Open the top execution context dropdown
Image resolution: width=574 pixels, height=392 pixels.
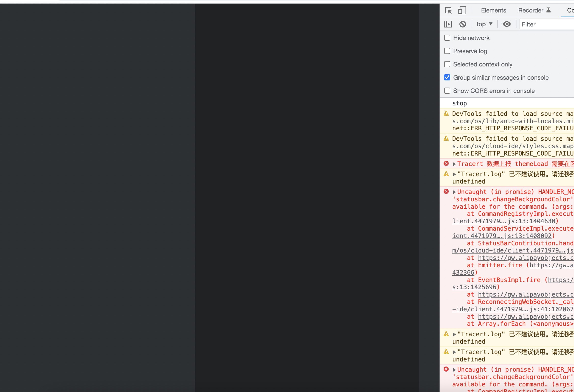point(484,24)
